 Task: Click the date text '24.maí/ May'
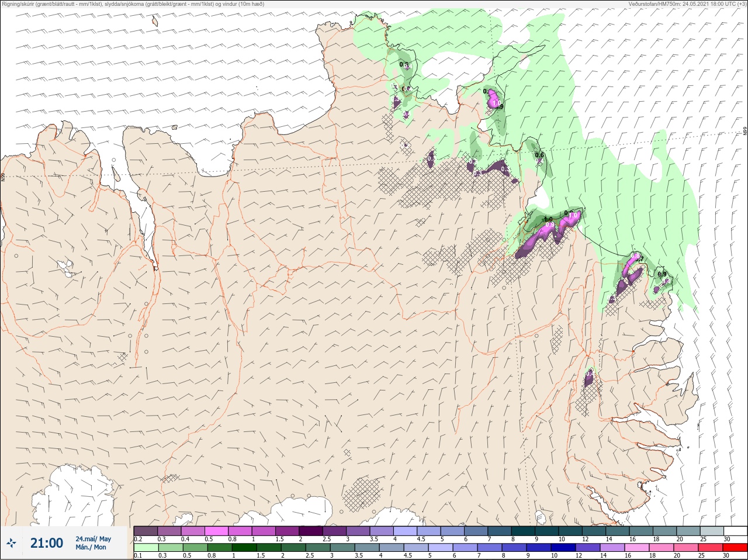point(93,539)
